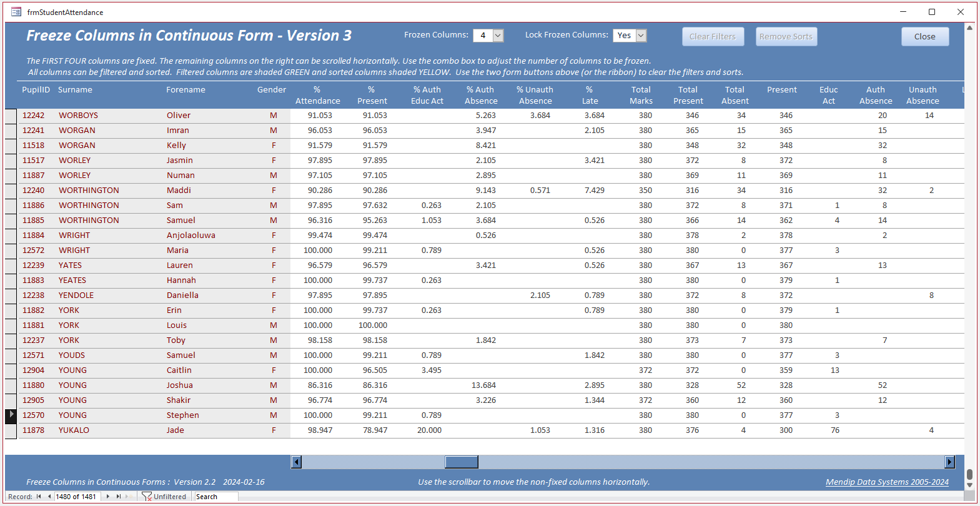The width and height of the screenshot is (980, 506).
Task: Go to the previous record
Action: [x=49, y=497]
